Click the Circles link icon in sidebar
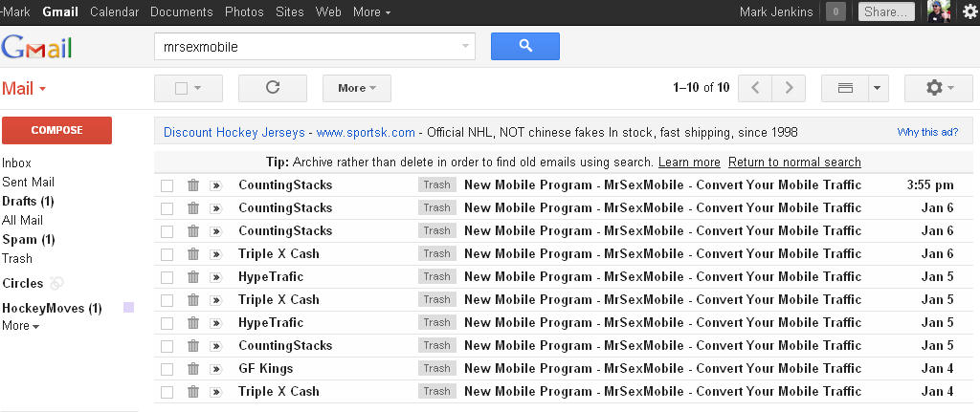The image size is (980, 412). coord(56,283)
